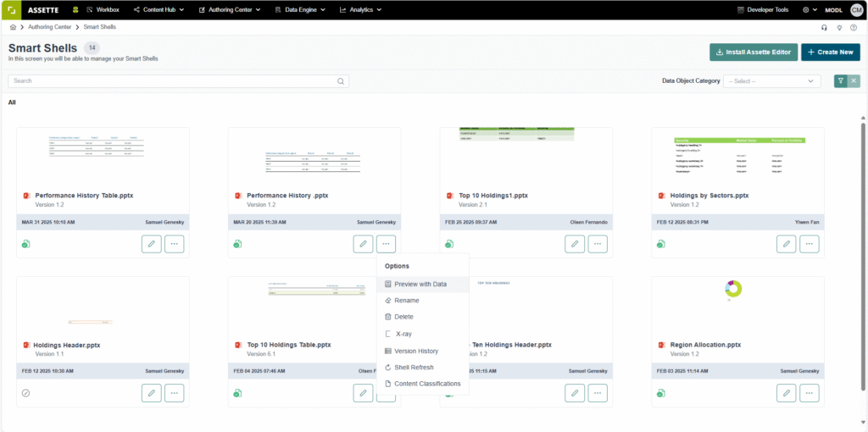868x432 pixels.
Task: Select Shell Refresh option
Action: click(422, 368)
